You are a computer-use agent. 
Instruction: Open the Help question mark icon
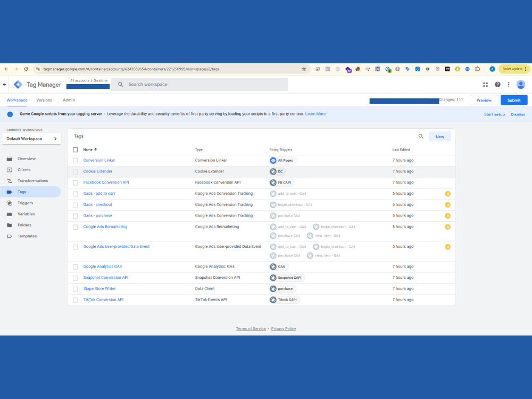pos(497,85)
